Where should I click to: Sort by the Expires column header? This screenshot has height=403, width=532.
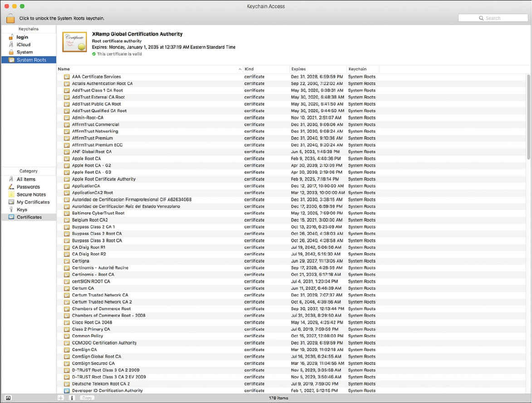click(x=318, y=69)
